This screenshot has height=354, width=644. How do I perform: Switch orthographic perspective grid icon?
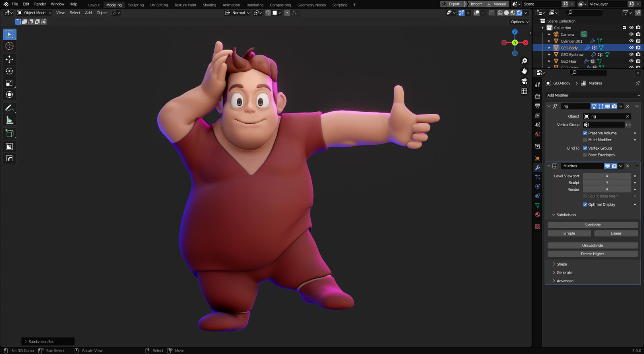pyautogui.click(x=524, y=91)
